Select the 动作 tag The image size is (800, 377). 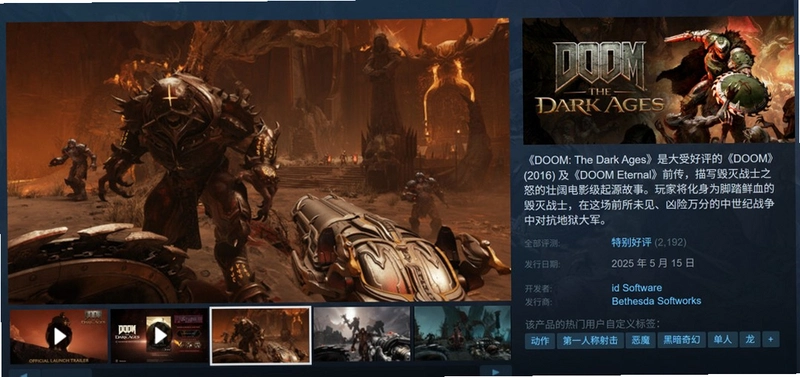(540, 340)
